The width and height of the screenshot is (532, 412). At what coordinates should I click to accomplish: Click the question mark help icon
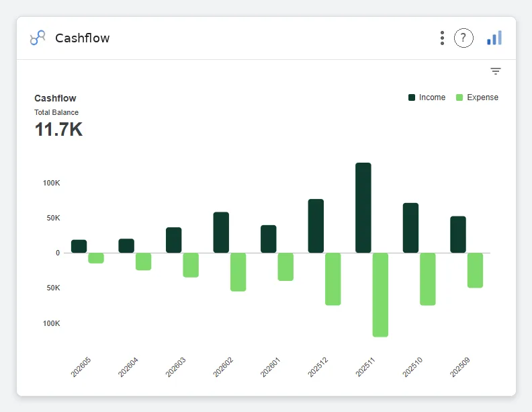click(463, 38)
